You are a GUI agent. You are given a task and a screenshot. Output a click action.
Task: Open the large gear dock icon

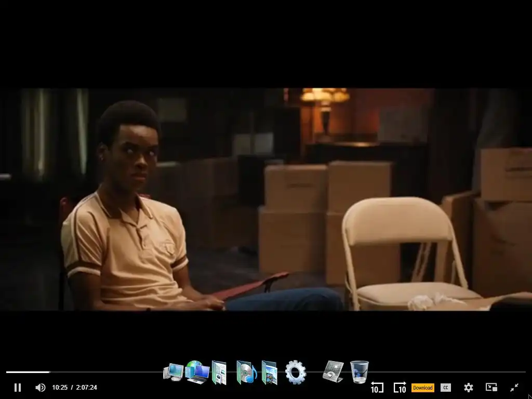pos(296,372)
